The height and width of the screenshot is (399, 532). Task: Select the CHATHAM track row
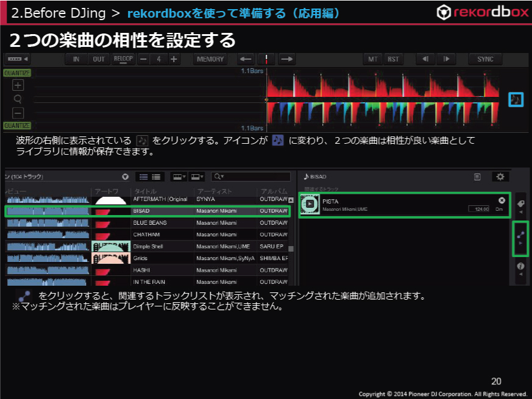pyautogui.click(x=147, y=235)
